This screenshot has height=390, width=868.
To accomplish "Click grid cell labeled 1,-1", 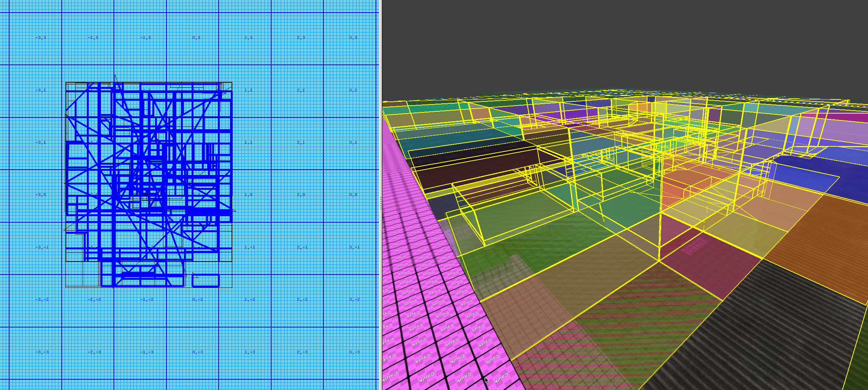I will (249, 247).
